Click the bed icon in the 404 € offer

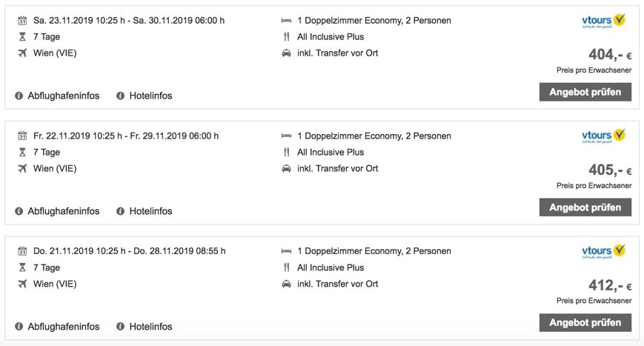coord(286,21)
